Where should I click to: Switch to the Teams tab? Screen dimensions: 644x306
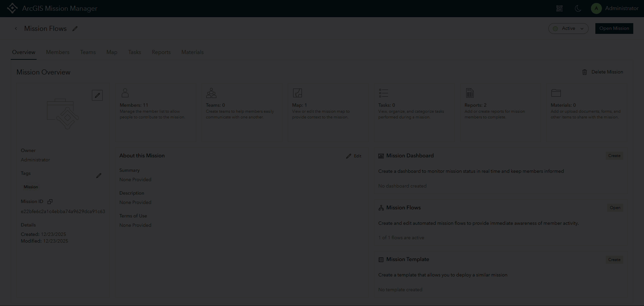pos(88,52)
